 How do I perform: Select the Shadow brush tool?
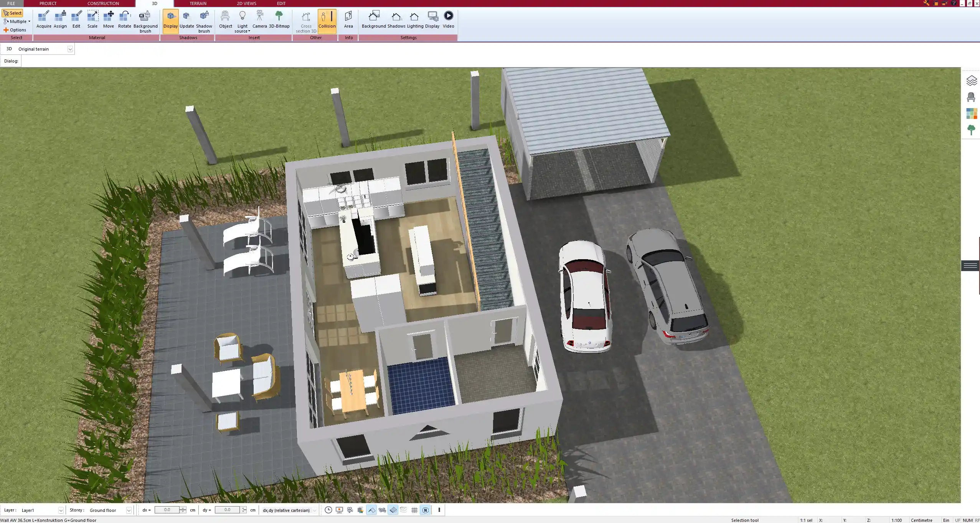point(204,22)
